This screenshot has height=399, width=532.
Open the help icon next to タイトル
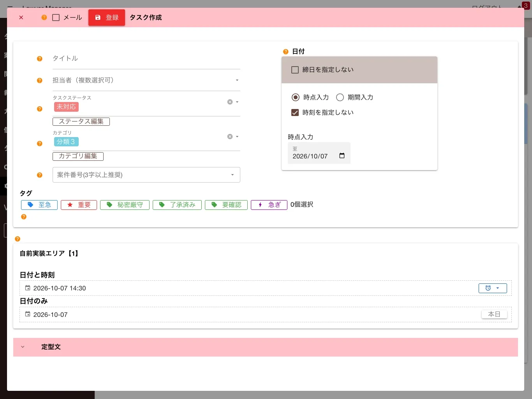point(39,59)
